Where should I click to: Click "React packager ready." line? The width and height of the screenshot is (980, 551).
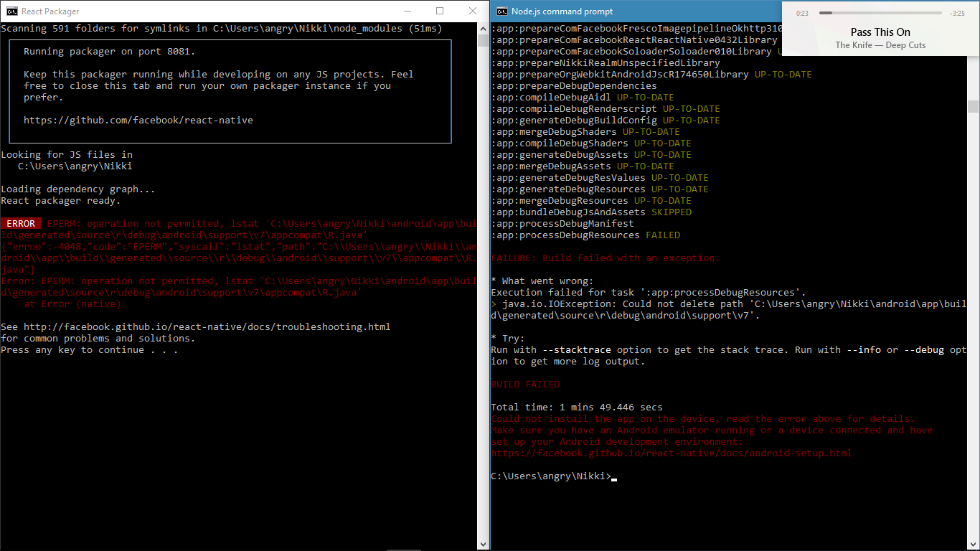[x=61, y=201]
